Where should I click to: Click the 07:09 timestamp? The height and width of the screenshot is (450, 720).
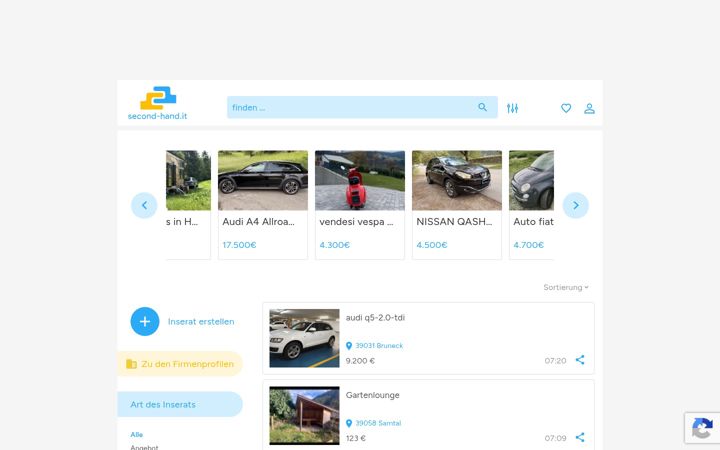pyautogui.click(x=555, y=439)
